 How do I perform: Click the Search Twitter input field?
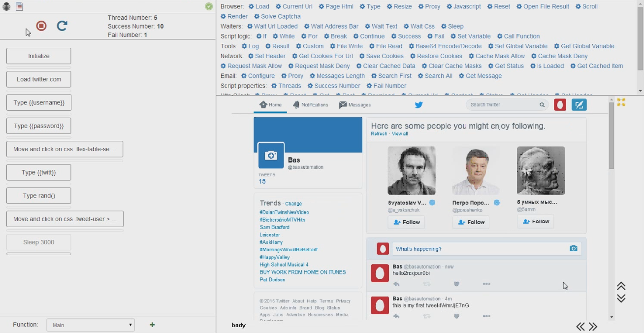pyautogui.click(x=502, y=105)
